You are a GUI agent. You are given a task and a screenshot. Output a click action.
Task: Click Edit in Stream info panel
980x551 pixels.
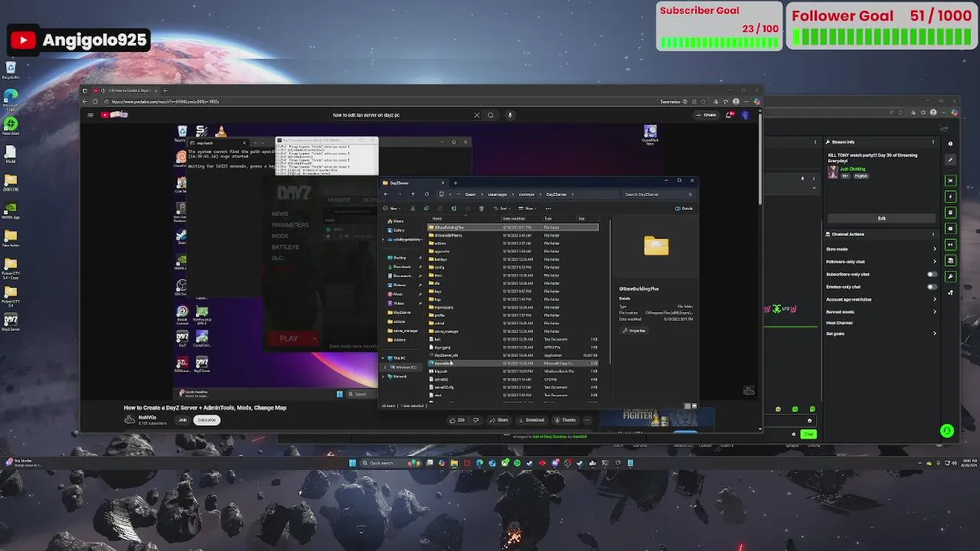[x=881, y=218]
